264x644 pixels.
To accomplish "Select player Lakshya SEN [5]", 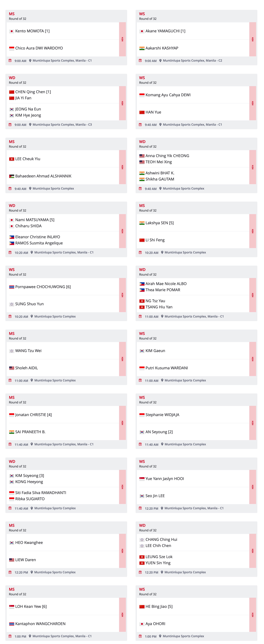I will click(159, 223).
